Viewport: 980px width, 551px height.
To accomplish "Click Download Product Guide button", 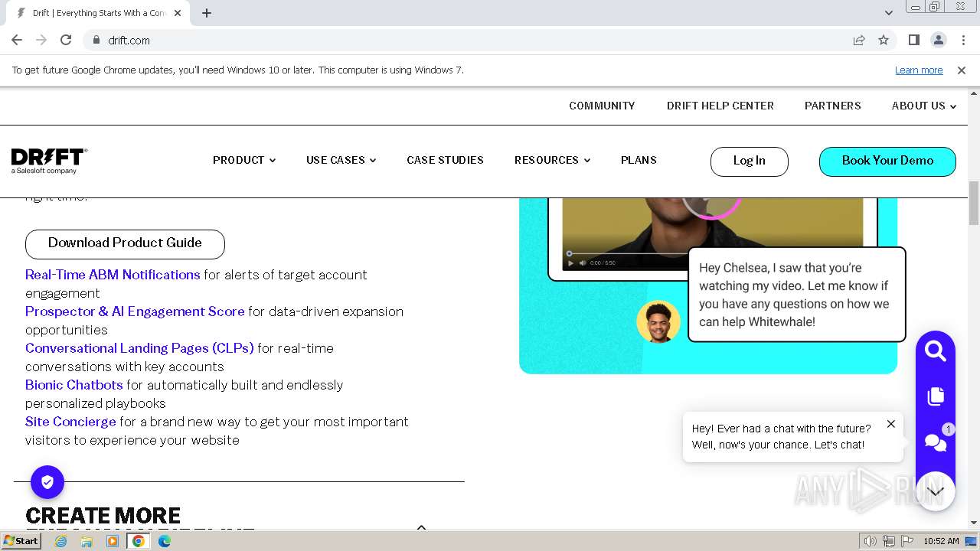I will (x=125, y=244).
